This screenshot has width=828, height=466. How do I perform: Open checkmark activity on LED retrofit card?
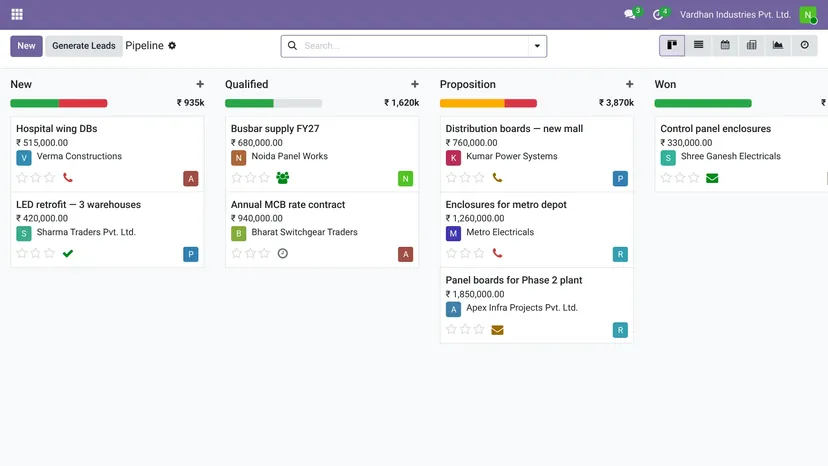(x=68, y=254)
